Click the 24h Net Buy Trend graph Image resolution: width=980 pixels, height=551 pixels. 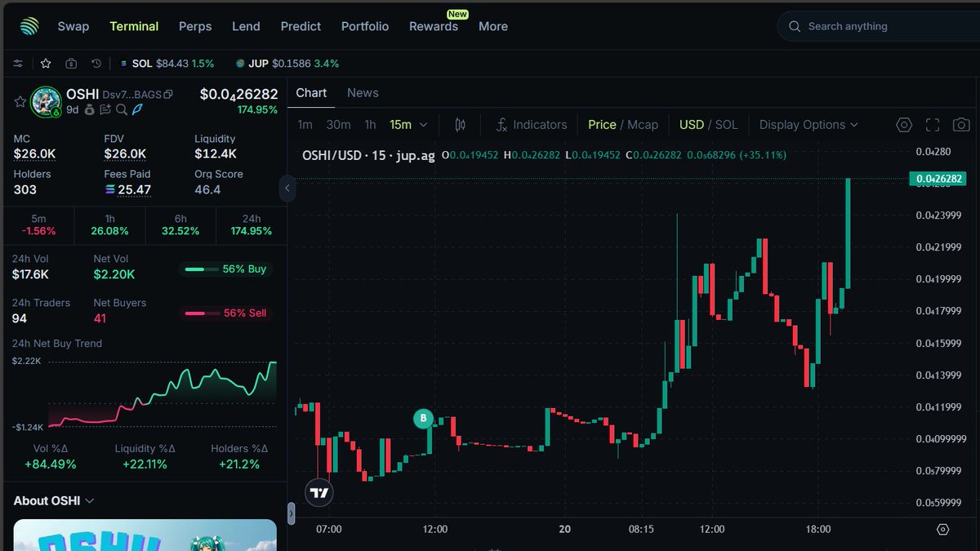[162, 393]
